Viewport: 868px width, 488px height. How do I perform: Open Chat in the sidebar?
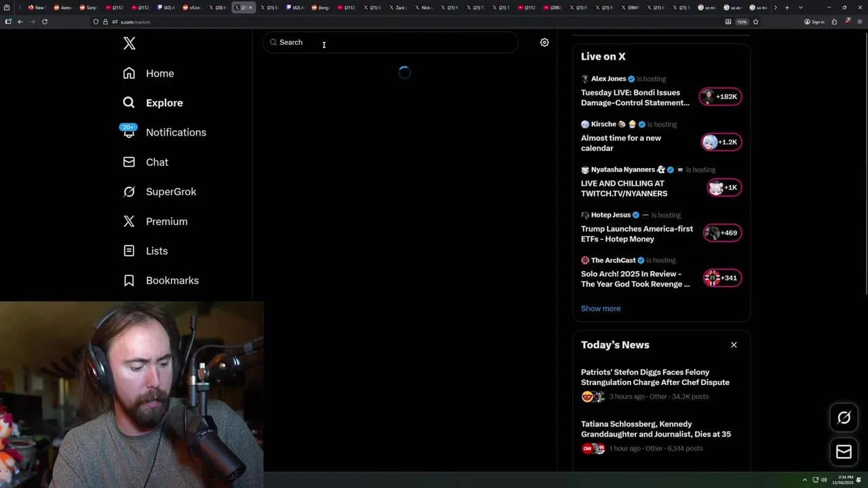146,162
